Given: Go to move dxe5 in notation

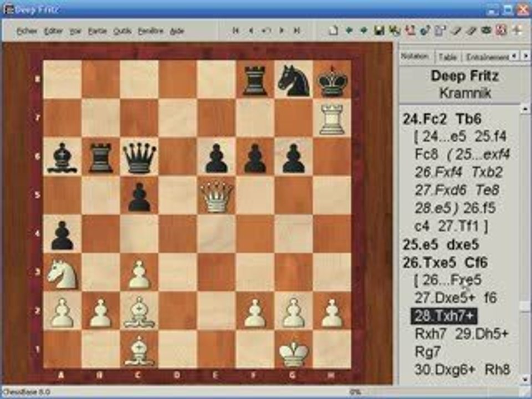Looking at the screenshot, I should pos(463,244).
